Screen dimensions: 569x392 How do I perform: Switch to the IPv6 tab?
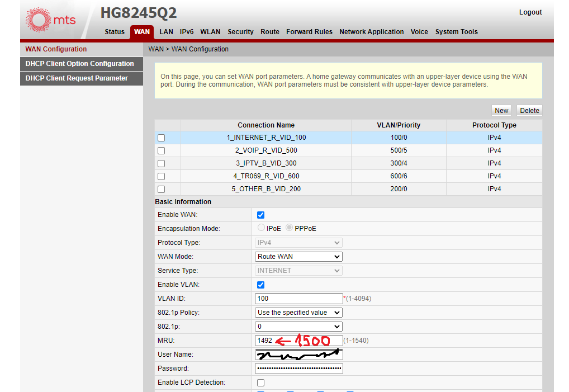coord(187,31)
